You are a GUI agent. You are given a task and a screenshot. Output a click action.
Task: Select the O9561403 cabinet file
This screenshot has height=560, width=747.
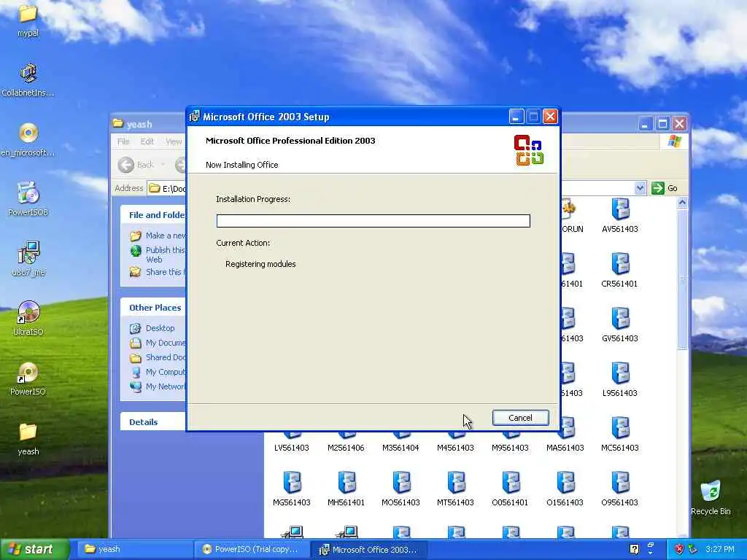[x=620, y=489]
